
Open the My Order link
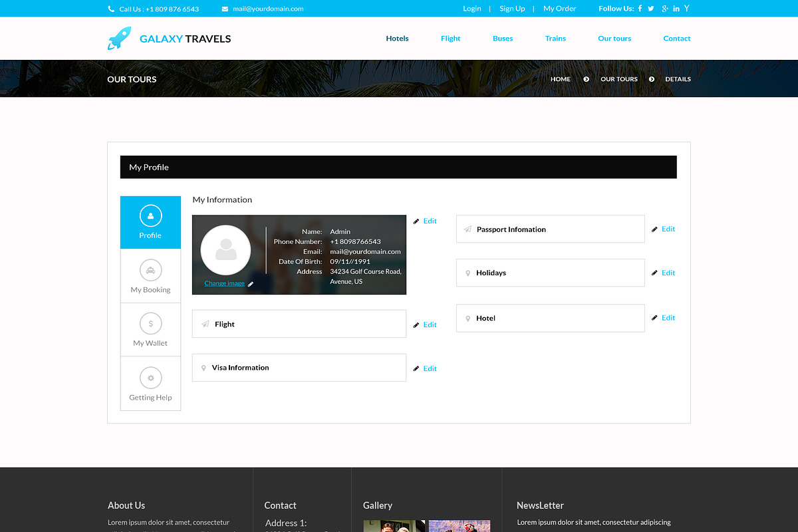pyautogui.click(x=560, y=9)
